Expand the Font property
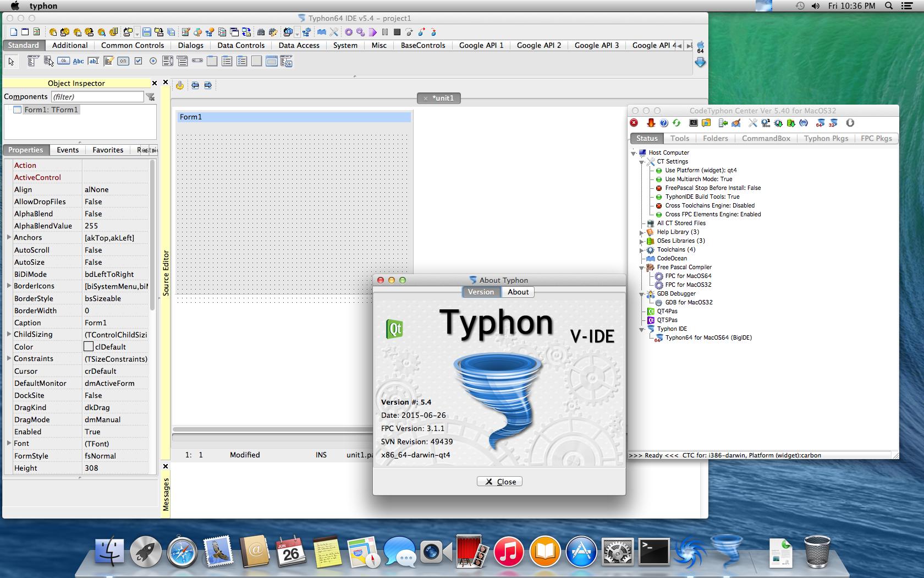924x578 pixels. (9, 443)
